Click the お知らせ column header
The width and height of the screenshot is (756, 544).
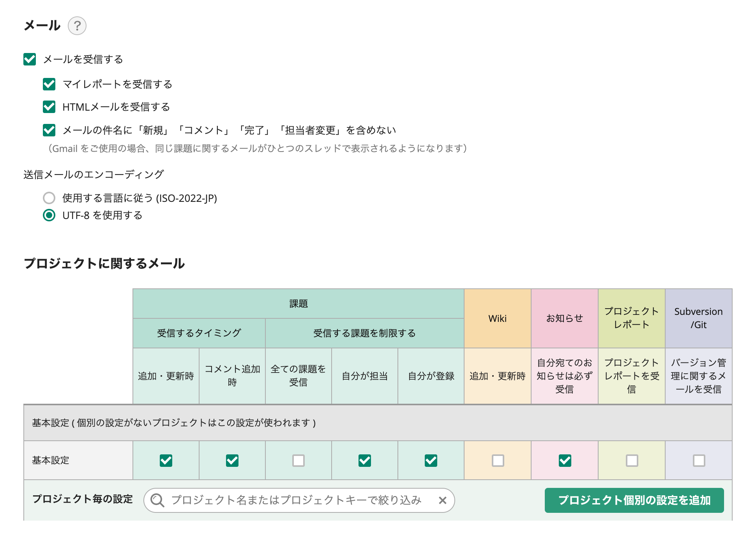[x=565, y=318]
